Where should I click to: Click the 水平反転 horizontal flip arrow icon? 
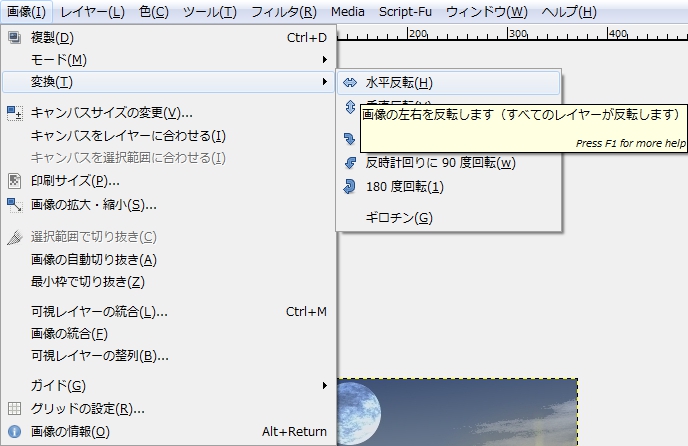(x=350, y=82)
